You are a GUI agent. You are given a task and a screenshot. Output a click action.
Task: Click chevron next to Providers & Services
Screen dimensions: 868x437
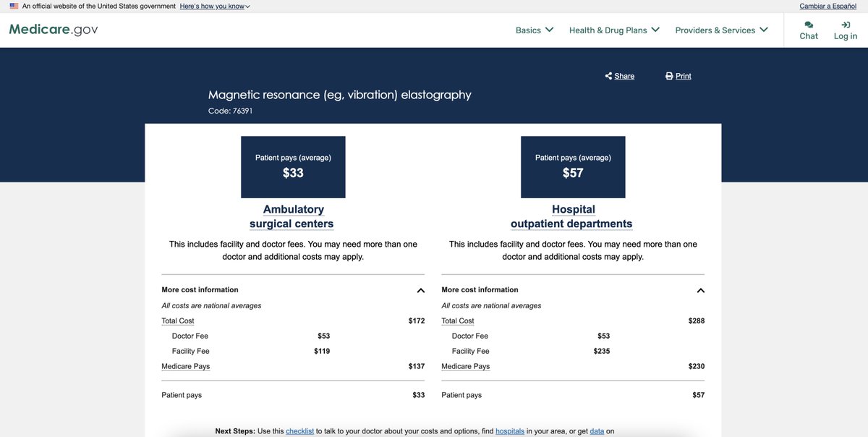tap(764, 30)
